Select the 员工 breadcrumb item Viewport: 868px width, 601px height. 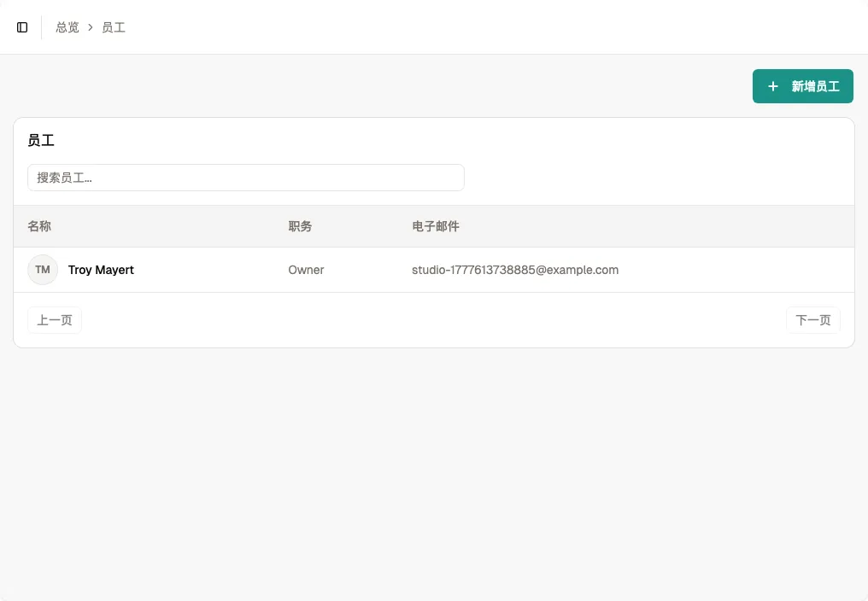pos(114,27)
